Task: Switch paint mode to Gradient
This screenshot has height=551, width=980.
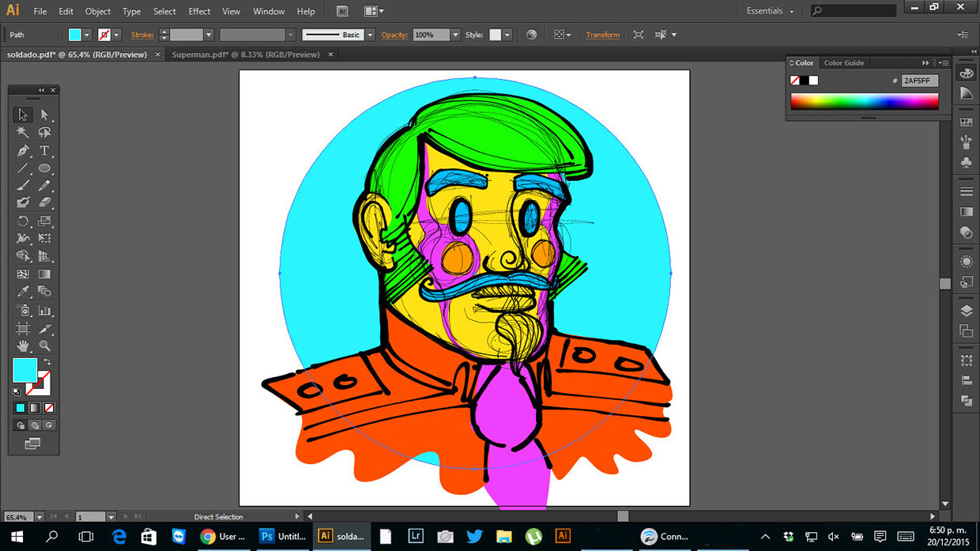Action: 34,408
